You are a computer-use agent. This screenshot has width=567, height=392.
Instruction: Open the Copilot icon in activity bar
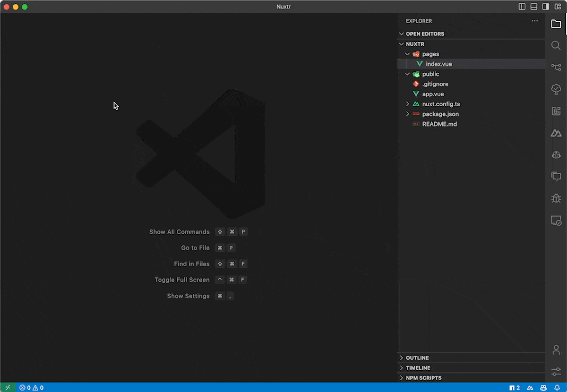[556, 155]
